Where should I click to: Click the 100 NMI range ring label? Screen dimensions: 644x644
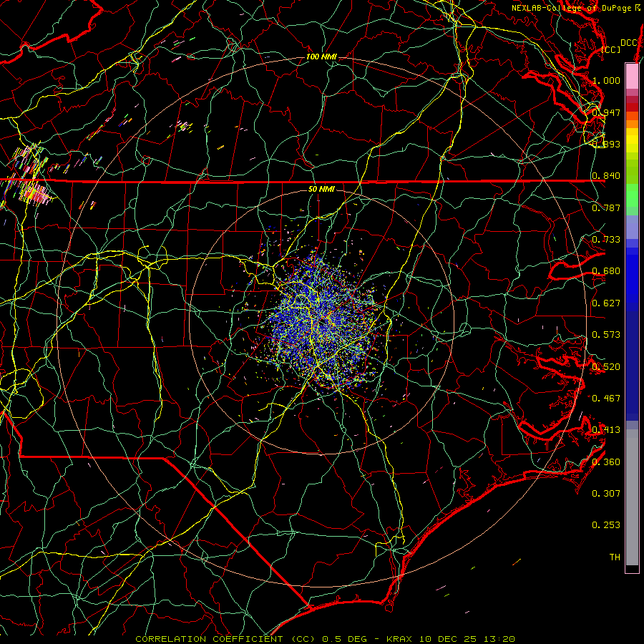click(x=321, y=57)
